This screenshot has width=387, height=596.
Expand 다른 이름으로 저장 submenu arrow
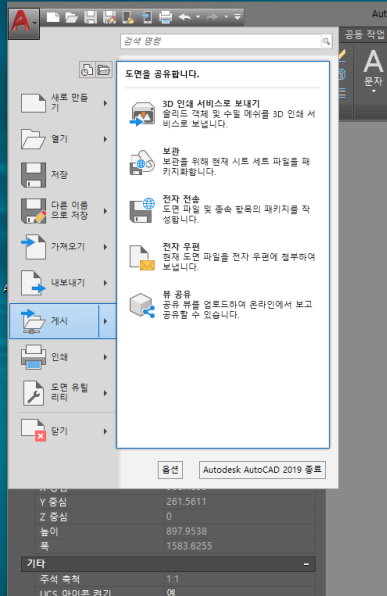(105, 211)
